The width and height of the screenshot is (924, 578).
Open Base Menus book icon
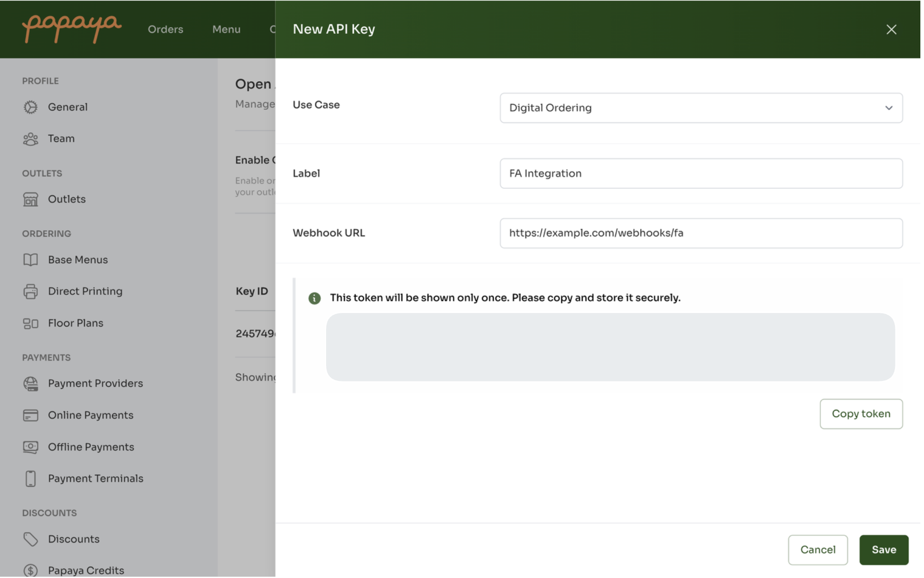30,260
